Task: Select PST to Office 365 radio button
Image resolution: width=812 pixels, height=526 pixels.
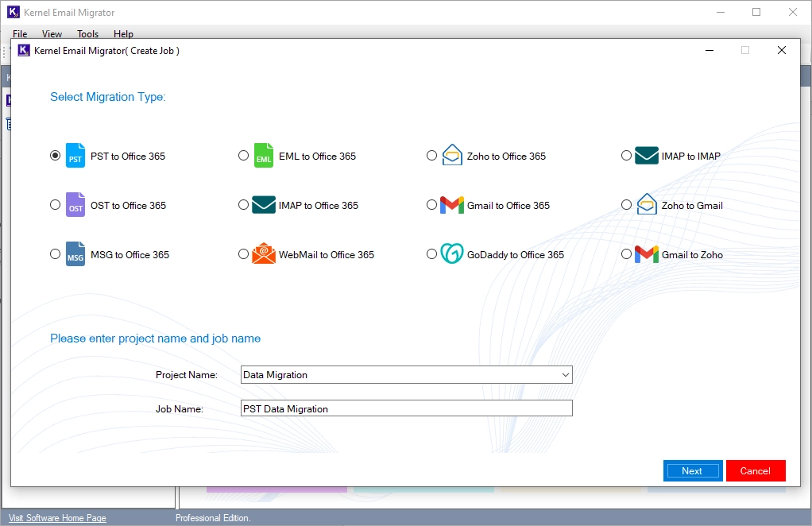Action: pos(56,155)
